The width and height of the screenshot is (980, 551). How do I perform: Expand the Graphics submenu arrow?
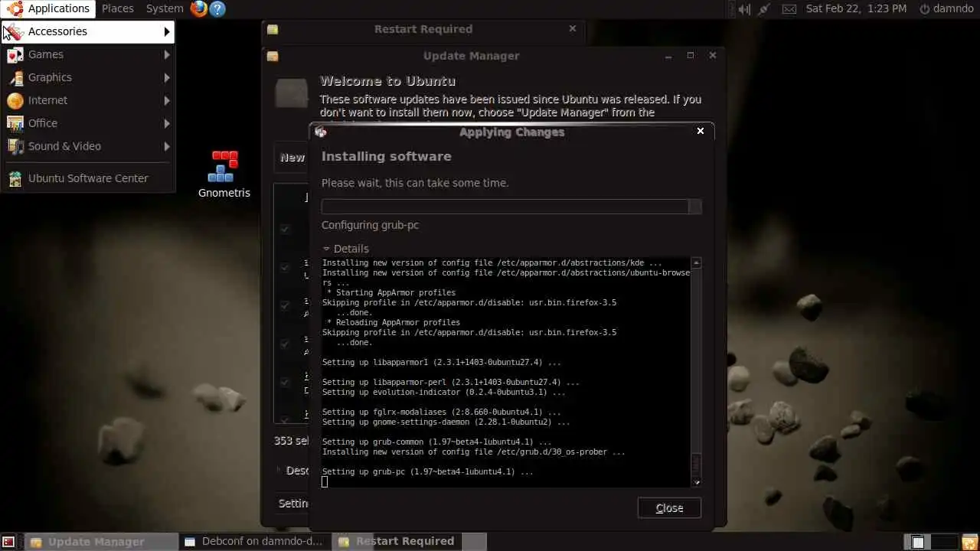tap(166, 77)
